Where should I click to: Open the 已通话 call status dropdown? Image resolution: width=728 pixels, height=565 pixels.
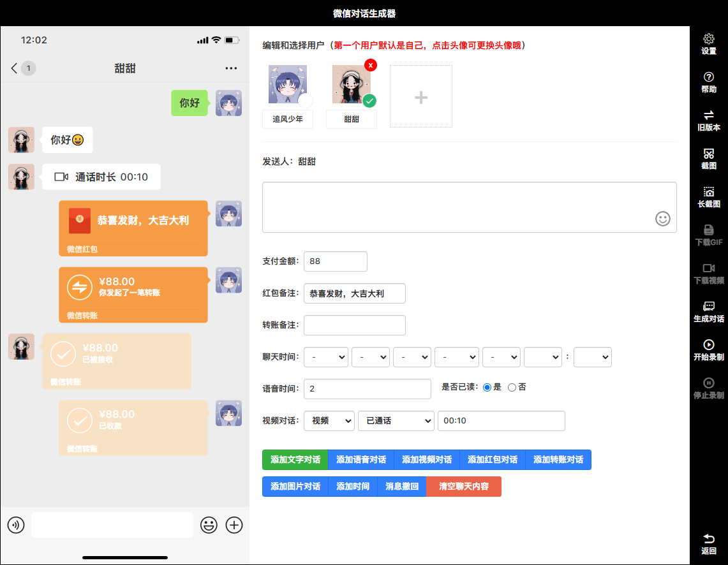click(x=396, y=421)
